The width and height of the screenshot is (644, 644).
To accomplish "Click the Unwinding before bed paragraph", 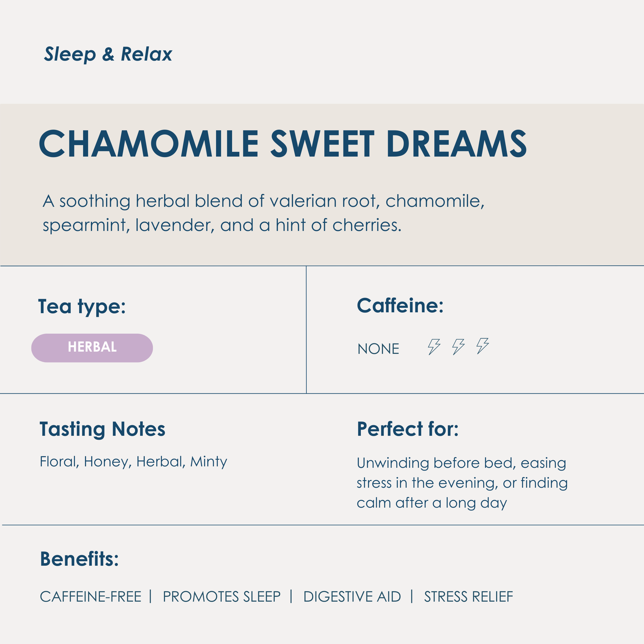I will click(x=462, y=483).
